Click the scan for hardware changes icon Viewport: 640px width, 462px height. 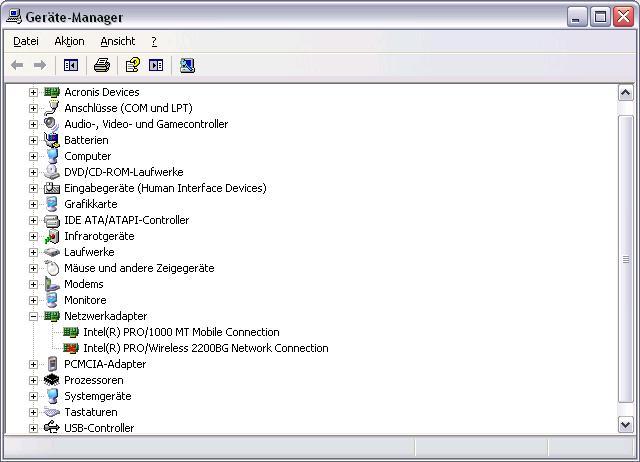(187, 65)
